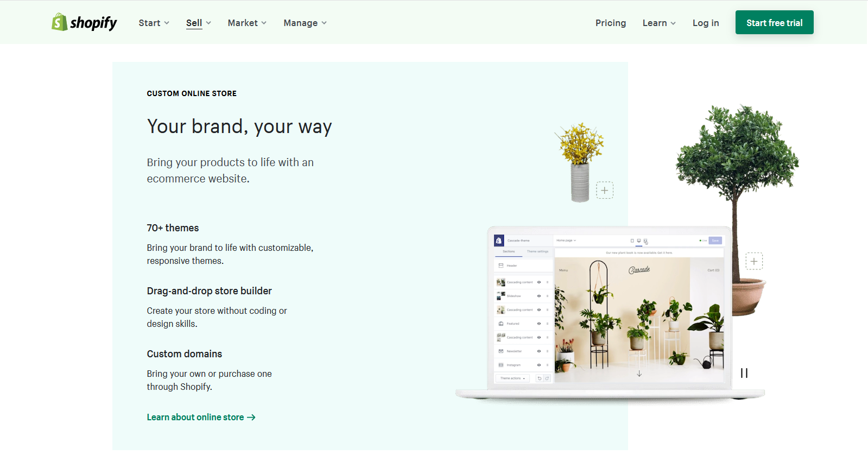
Task: Open the Start dropdown menu
Action: [154, 23]
